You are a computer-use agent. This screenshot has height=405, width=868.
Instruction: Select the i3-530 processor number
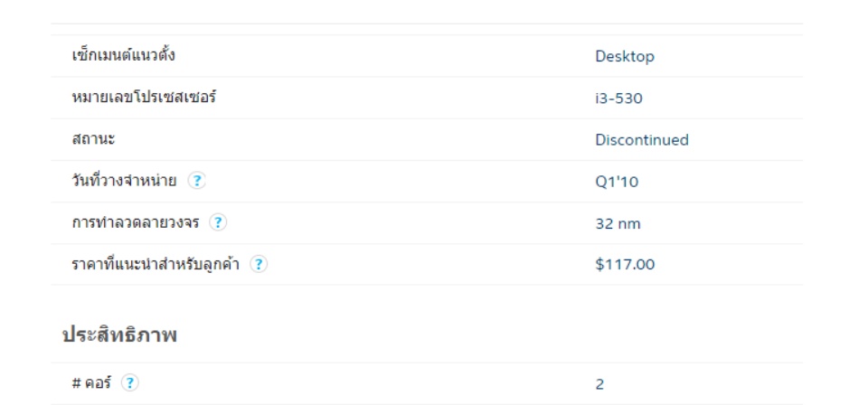pos(618,99)
